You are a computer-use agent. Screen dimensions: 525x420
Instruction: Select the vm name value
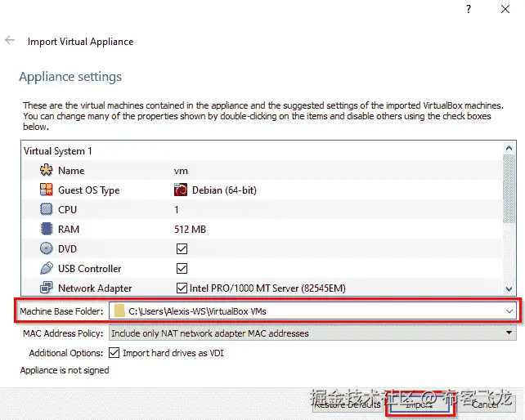(x=181, y=171)
